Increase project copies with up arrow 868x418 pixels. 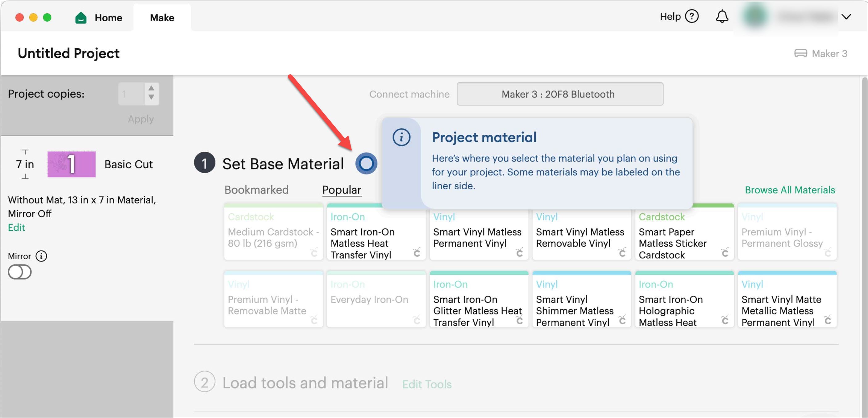coord(151,88)
